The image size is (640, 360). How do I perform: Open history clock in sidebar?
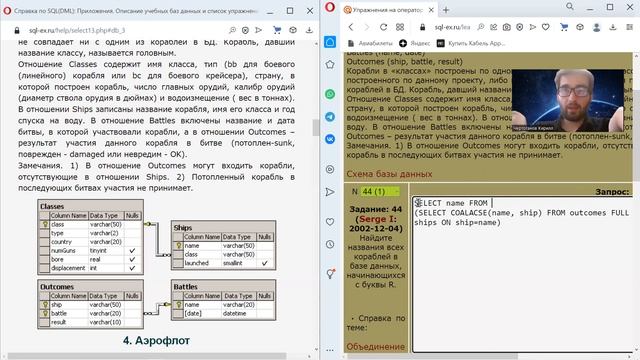point(330,244)
